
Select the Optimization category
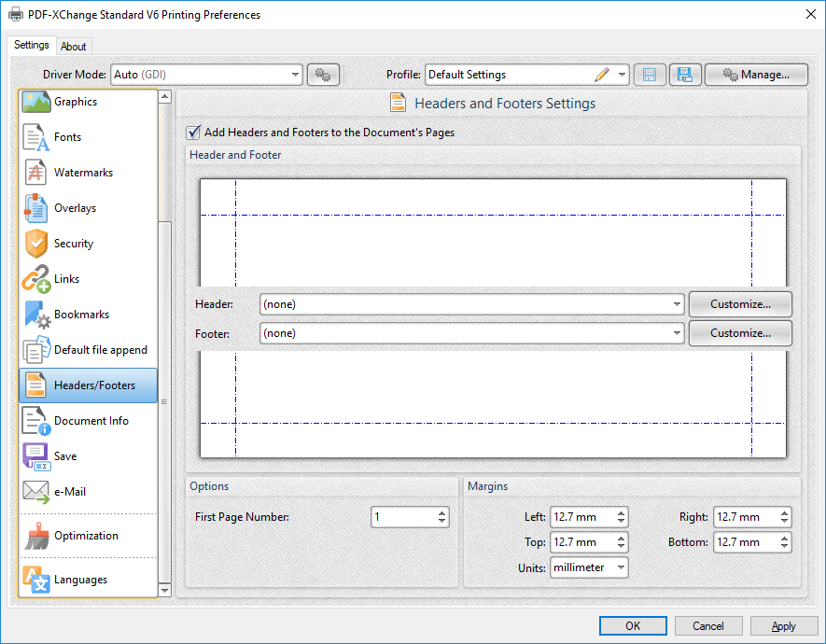click(x=88, y=536)
